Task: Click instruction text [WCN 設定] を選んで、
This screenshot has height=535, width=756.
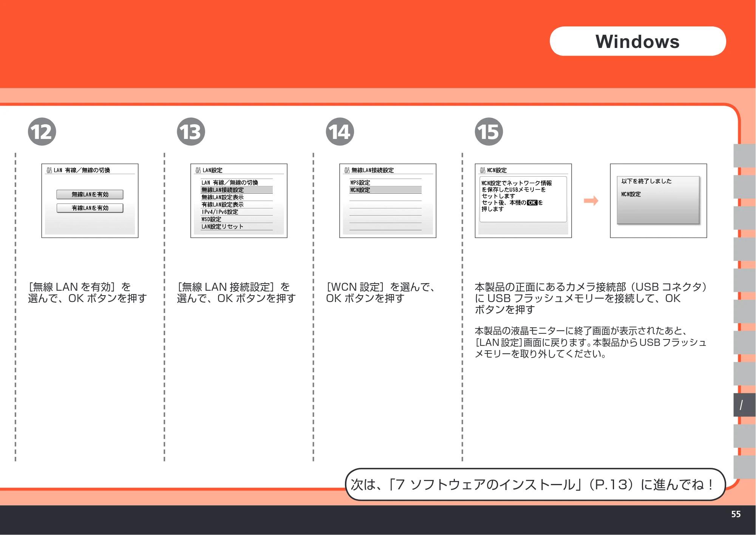Action: [381, 287]
